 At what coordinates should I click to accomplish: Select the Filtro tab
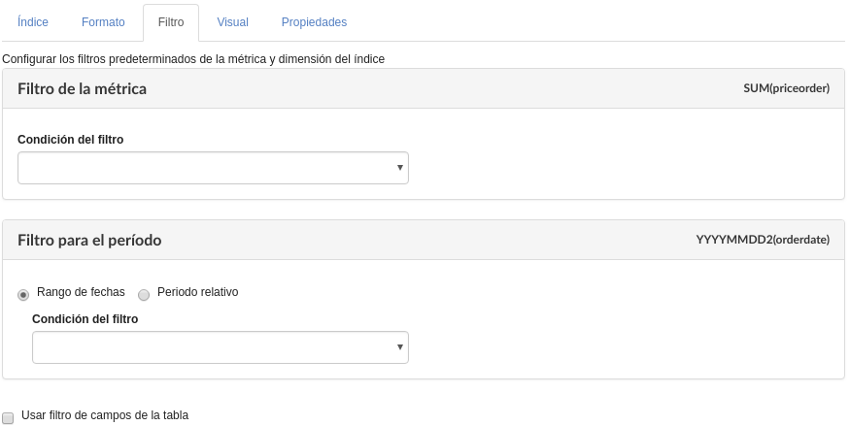[171, 22]
